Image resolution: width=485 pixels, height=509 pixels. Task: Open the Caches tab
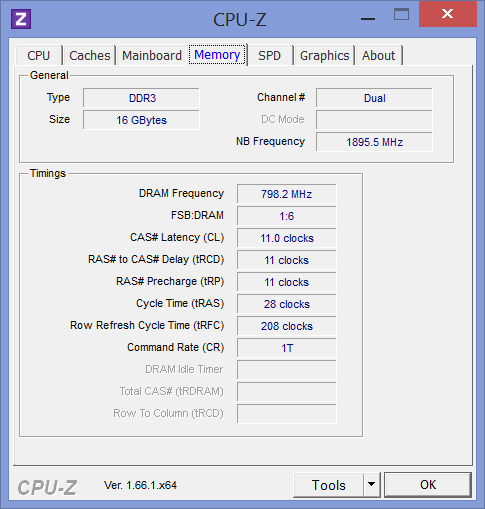tap(89, 55)
